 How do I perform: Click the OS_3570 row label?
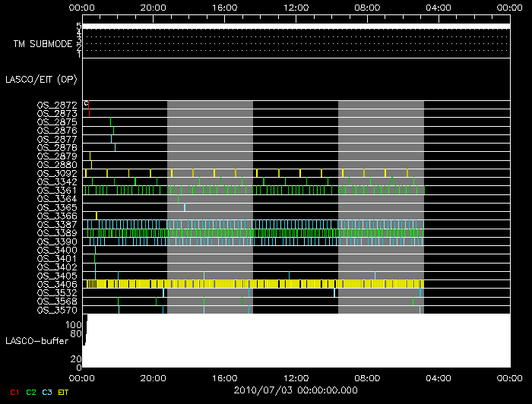[x=57, y=310]
